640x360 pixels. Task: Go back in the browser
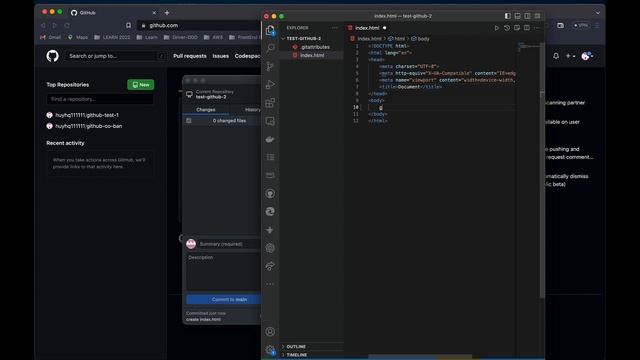[43, 25]
